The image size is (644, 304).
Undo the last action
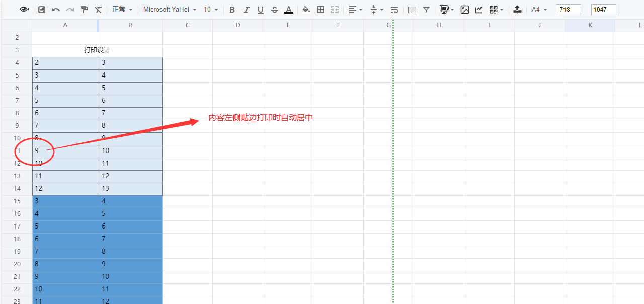(56, 10)
